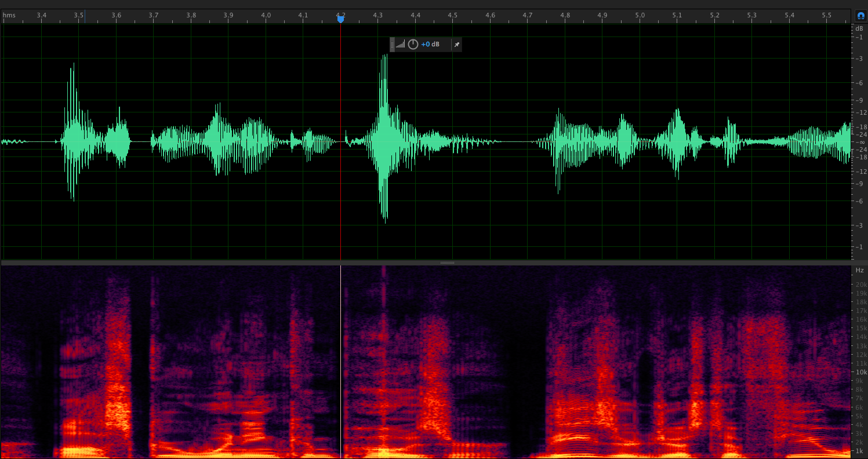Pin the gain HUD with the pushpin icon
The width and height of the screenshot is (868, 459).
point(456,45)
